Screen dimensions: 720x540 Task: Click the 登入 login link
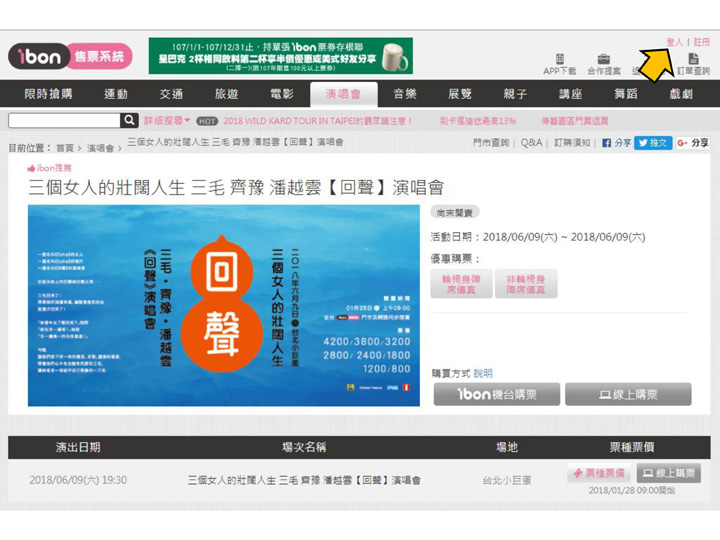674,42
